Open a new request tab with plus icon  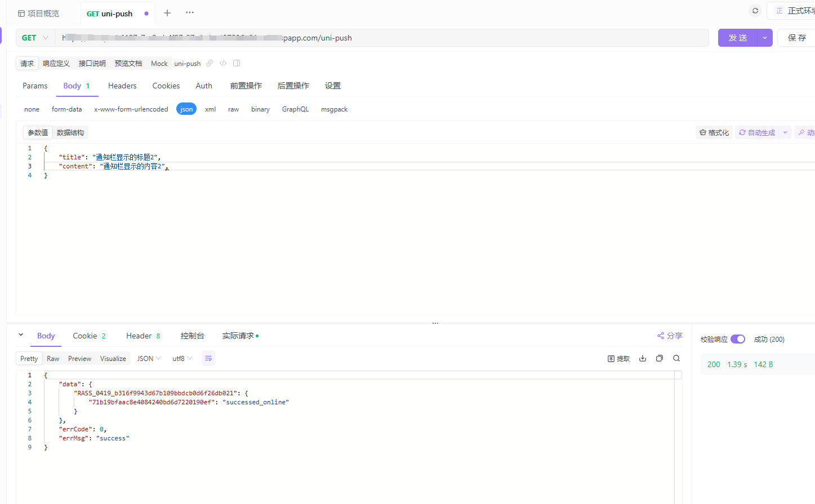(x=167, y=13)
